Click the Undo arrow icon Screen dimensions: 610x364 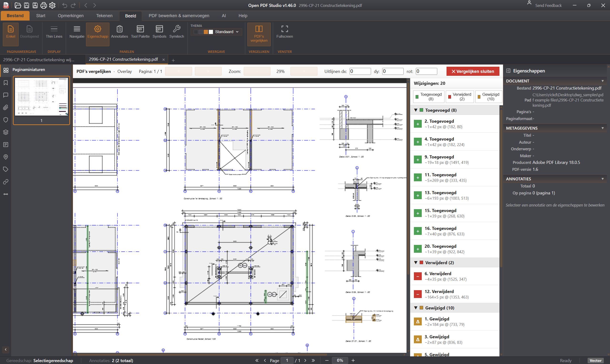[65, 5]
